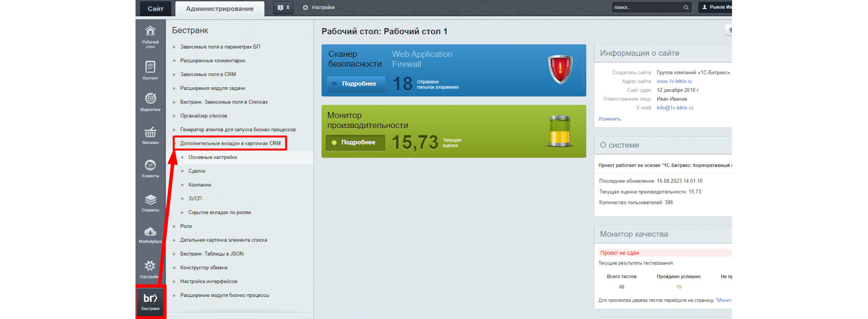Image resolution: width=868 pixels, height=319 pixels.
Task: Open Основные настройки submenu item
Action: point(212,157)
